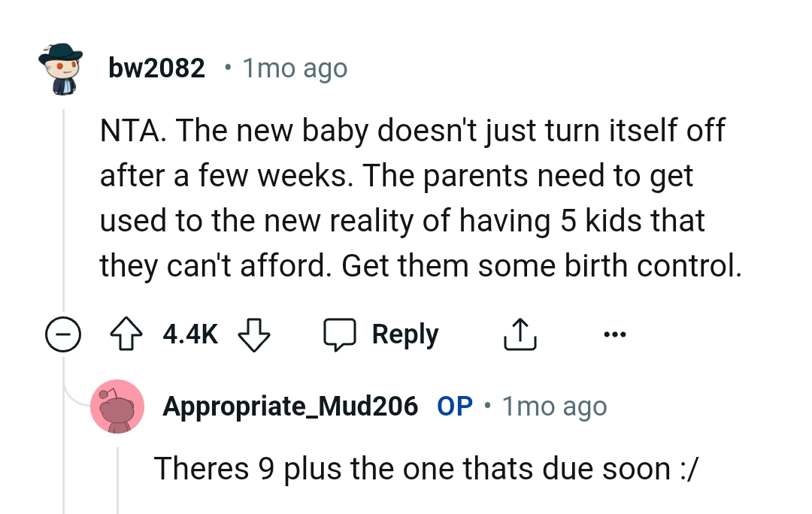Toggle the thread collapse minus control
The image size is (812, 514).
click(63, 334)
